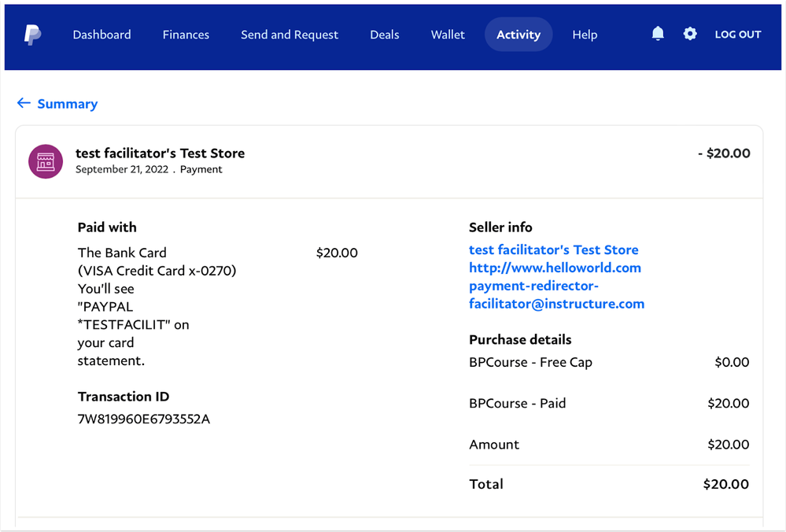Image resolution: width=786 pixels, height=532 pixels.
Task: Click $0.00 price for Free Cap
Action: [732, 363]
